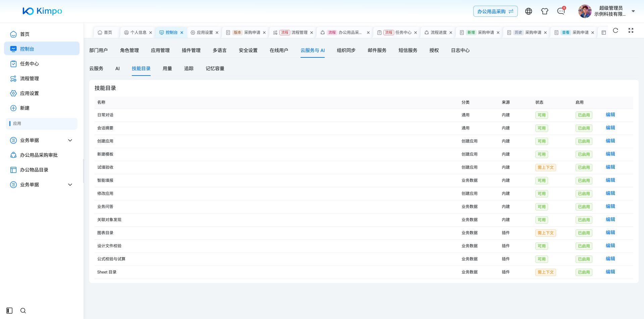Close the 流程进度 tab

[x=451, y=33]
